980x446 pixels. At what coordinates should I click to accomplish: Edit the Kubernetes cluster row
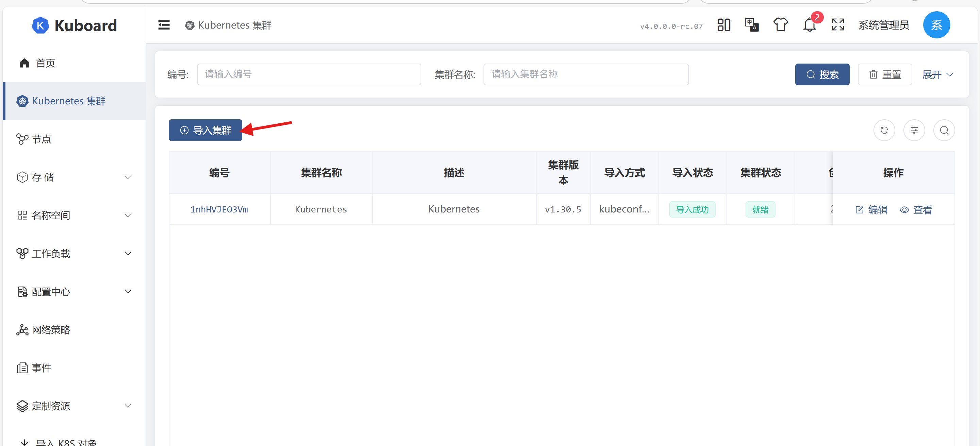coord(871,210)
